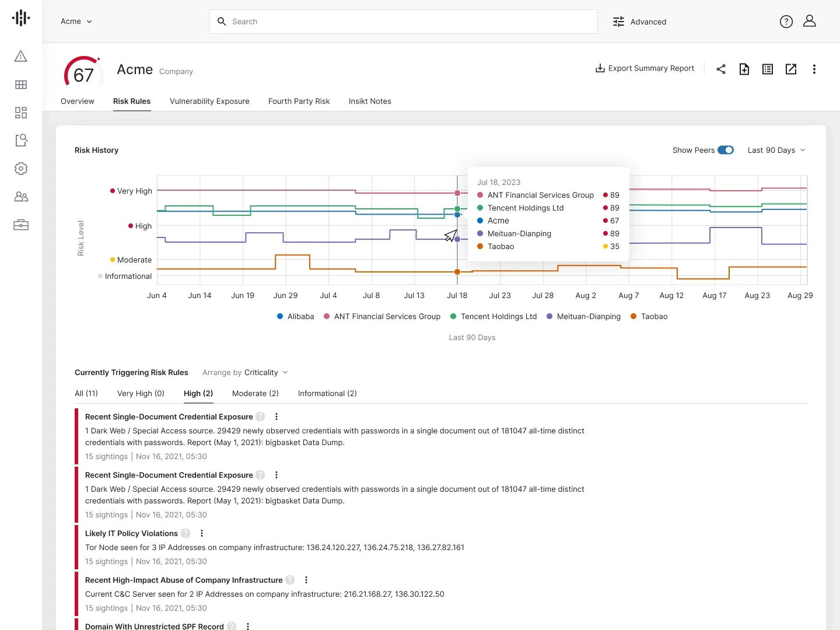Toggle Alibaba series in chart legend
The width and height of the screenshot is (840, 630).
(296, 316)
